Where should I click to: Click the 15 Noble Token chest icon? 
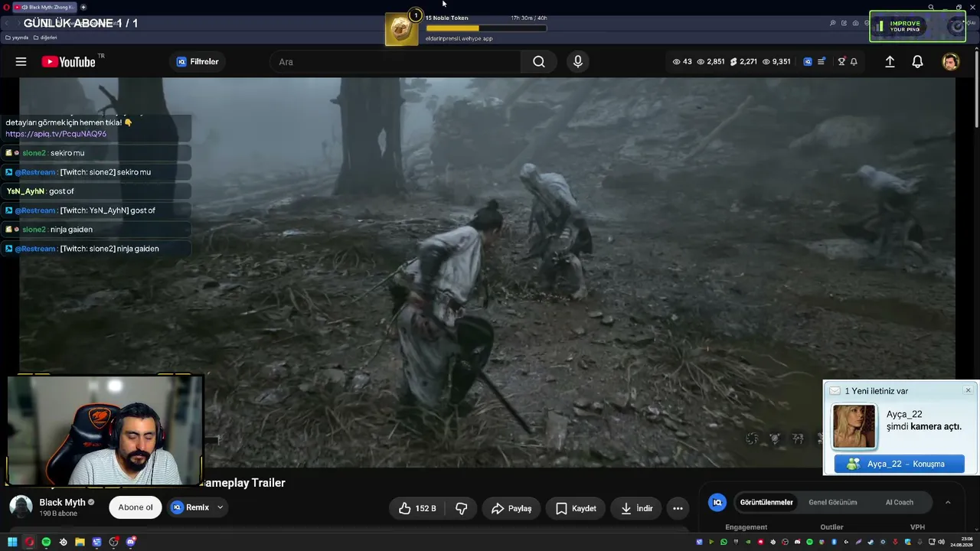[x=401, y=29]
